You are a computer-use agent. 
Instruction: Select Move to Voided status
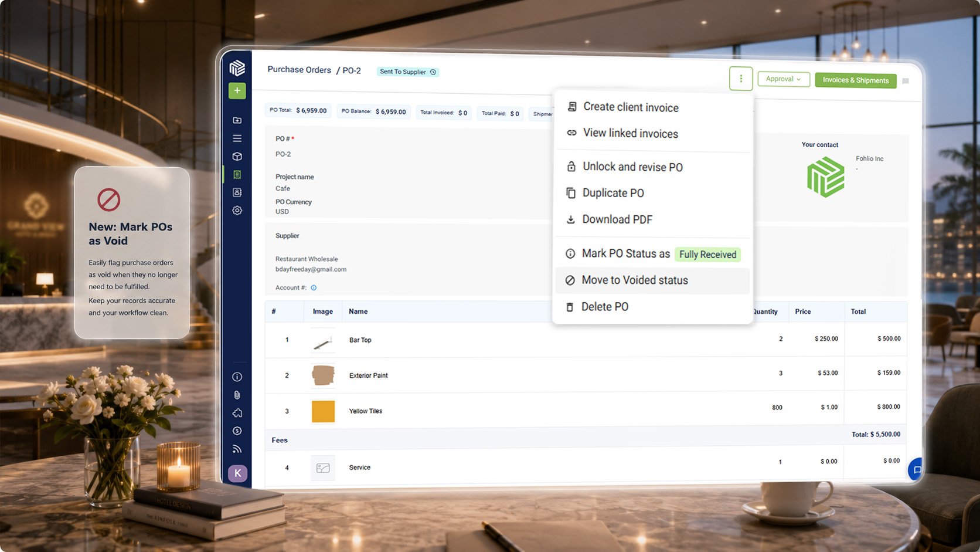tap(652, 280)
